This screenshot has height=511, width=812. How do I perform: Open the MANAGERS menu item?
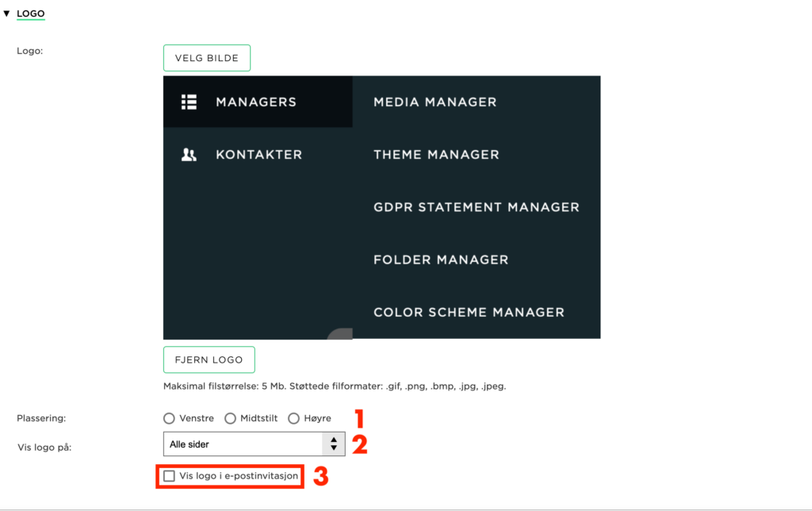coord(258,102)
